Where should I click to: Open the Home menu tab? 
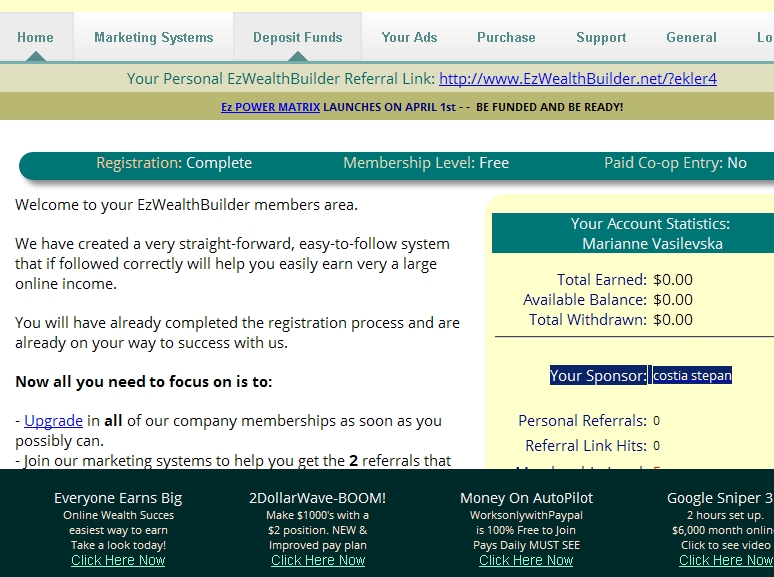[36, 38]
